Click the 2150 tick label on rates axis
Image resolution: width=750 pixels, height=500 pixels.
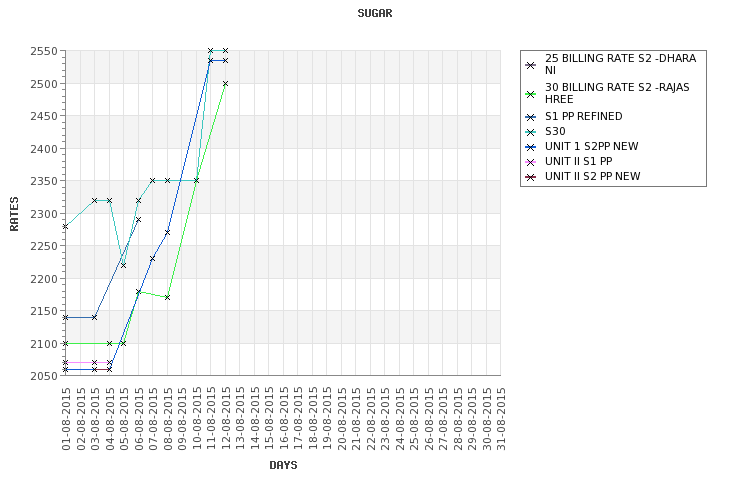[44, 311]
